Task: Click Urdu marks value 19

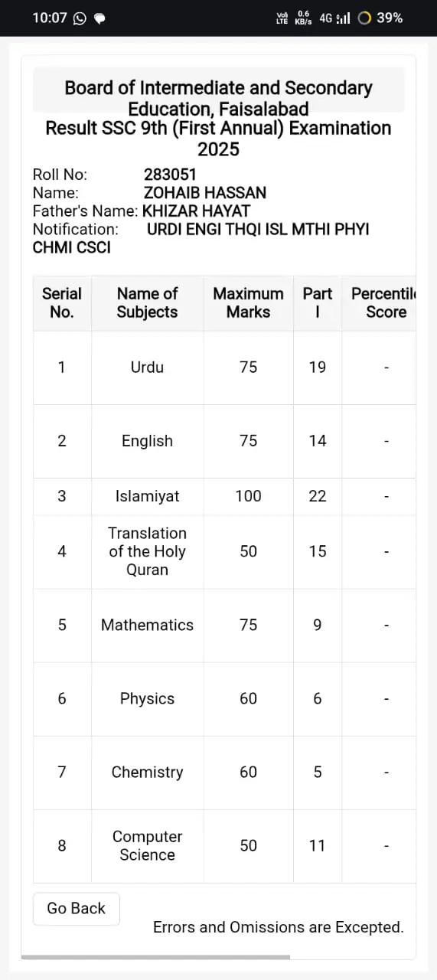Action: (318, 367)
